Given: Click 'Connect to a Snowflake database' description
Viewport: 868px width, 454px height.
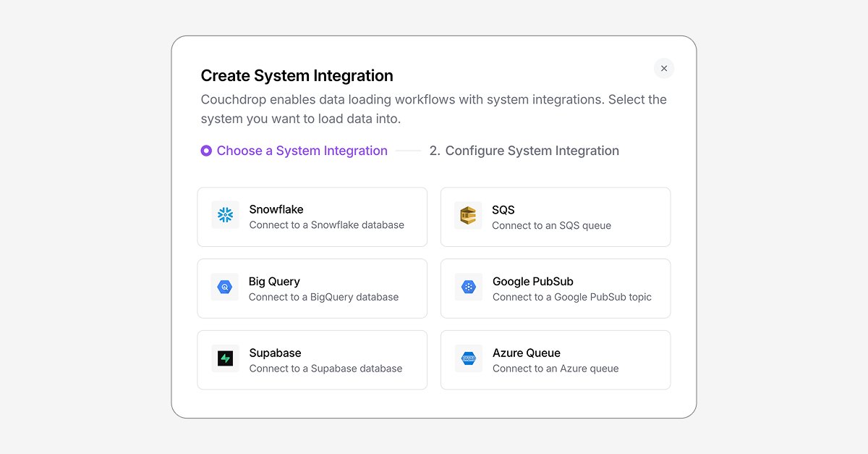Looking at the screenshot, I should point(327,225).
